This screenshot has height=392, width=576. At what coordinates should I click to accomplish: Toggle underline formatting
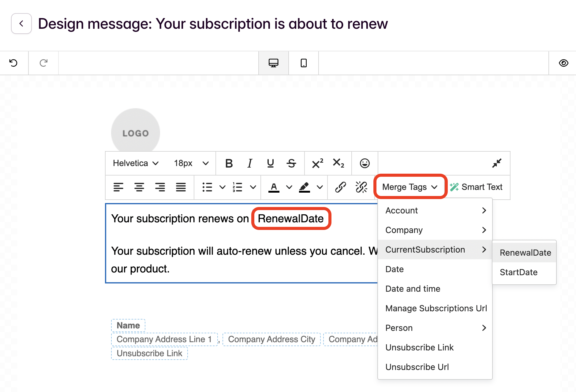click(270, 163)
